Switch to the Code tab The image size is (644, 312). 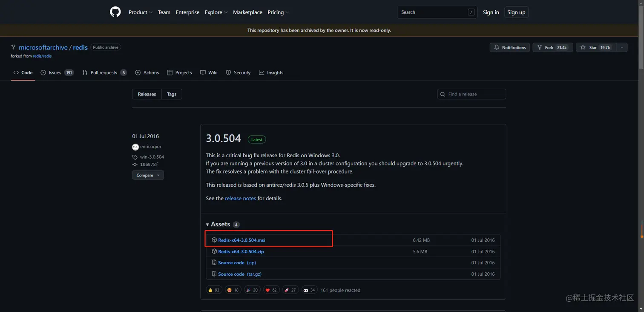point(23,72)
